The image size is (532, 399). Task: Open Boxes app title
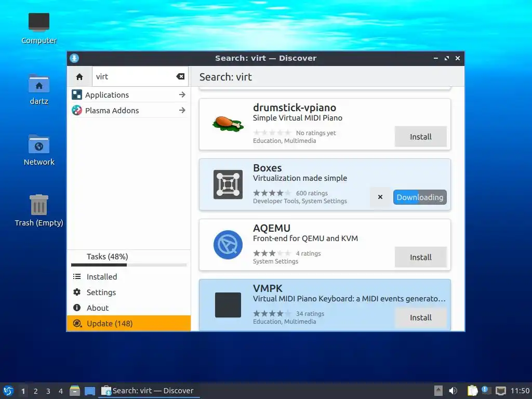(268, 168)
